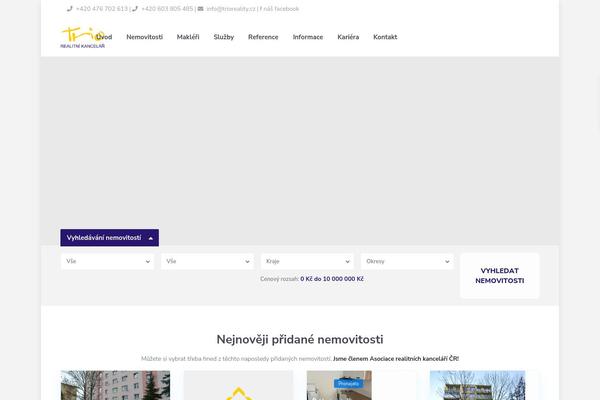The height and width of the screenshot is (400, 600).
Task: Click 'Jsme členem Asociace realitních kanceláří ČR!' text
Action: tap(396, 359)
